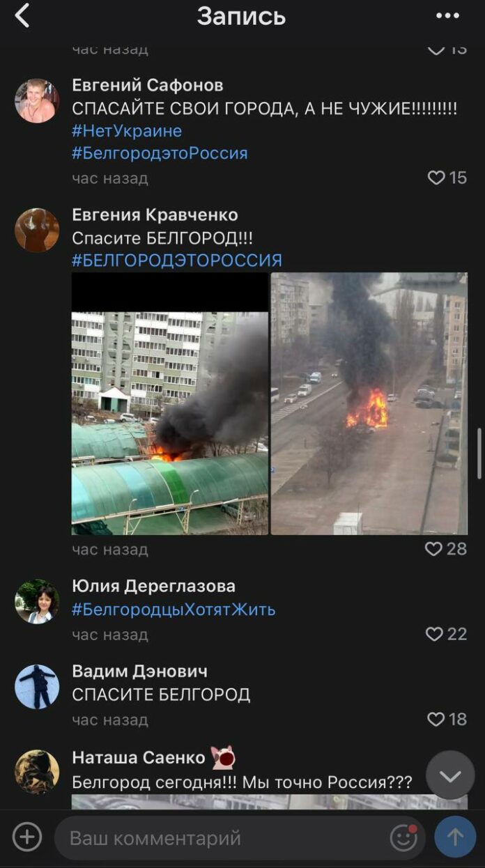485x868 pixels.
Task: Open the emoji sticker picker
Action: click(403, 837)
